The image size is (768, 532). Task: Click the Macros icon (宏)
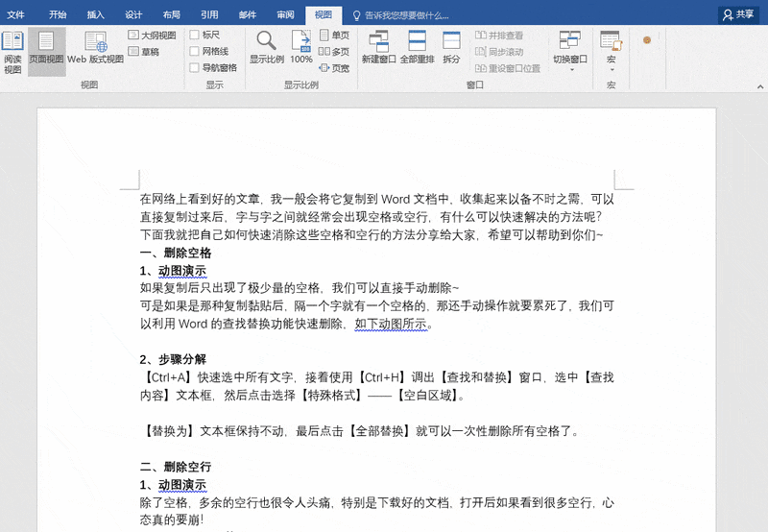(611, 41)
